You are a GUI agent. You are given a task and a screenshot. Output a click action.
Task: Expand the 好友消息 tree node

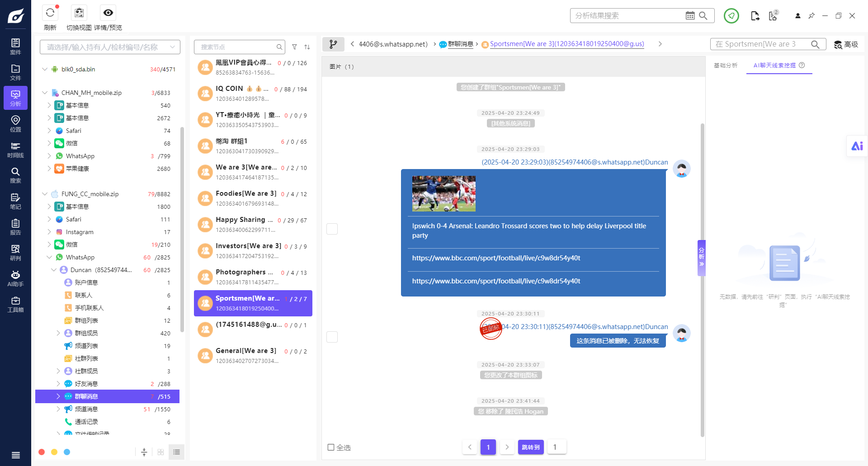58,384
